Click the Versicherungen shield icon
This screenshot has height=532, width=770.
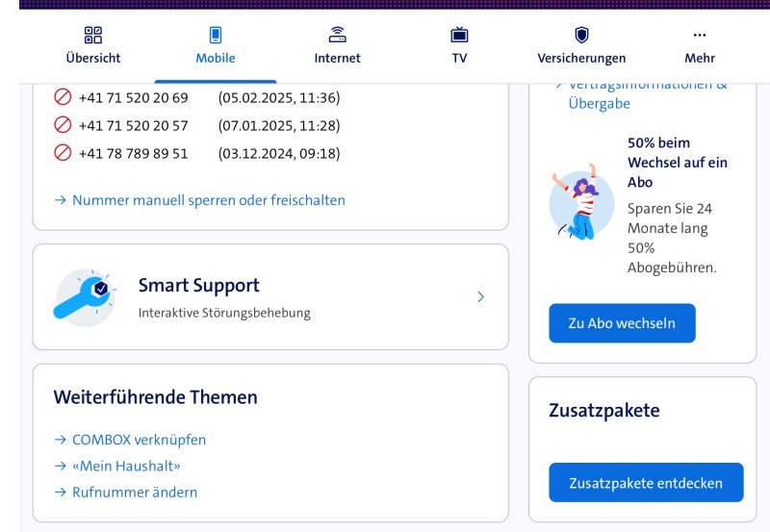pyautogui.click(x=581, y=36)
